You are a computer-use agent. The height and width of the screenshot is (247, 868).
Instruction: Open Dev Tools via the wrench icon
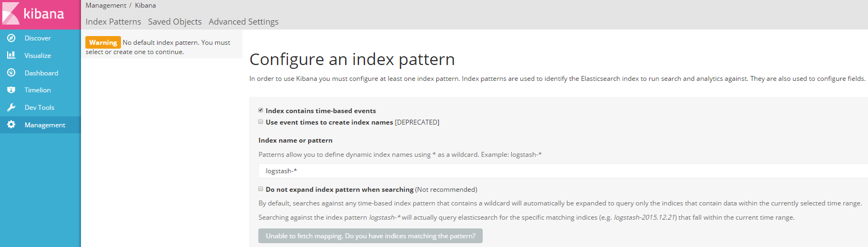tap(11, 108)
